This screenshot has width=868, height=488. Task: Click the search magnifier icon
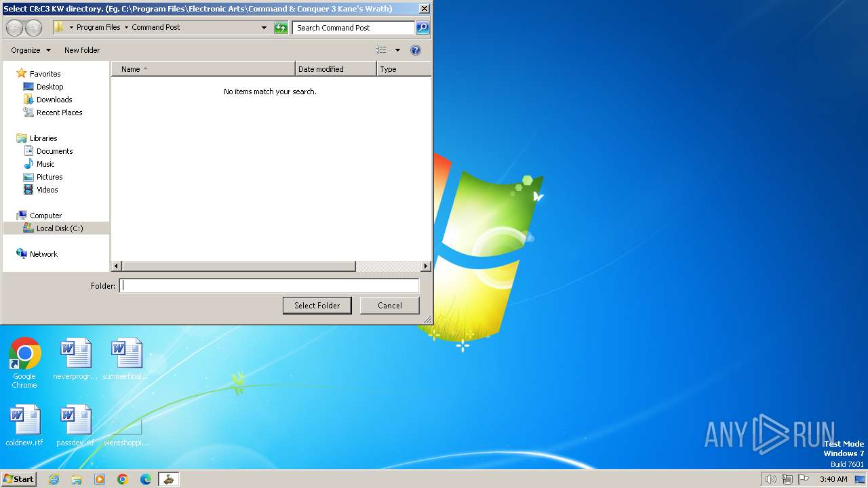[422, 28]
